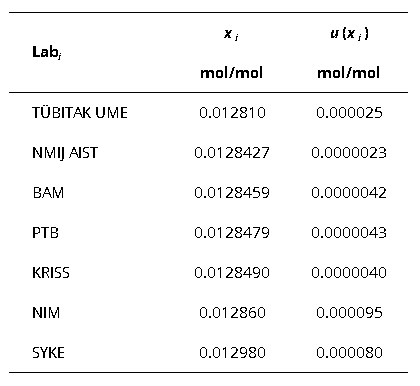This screenshot has height=386, width=420.
Task: Click the SYKE value 0.012980
Action: pos(232,353)
